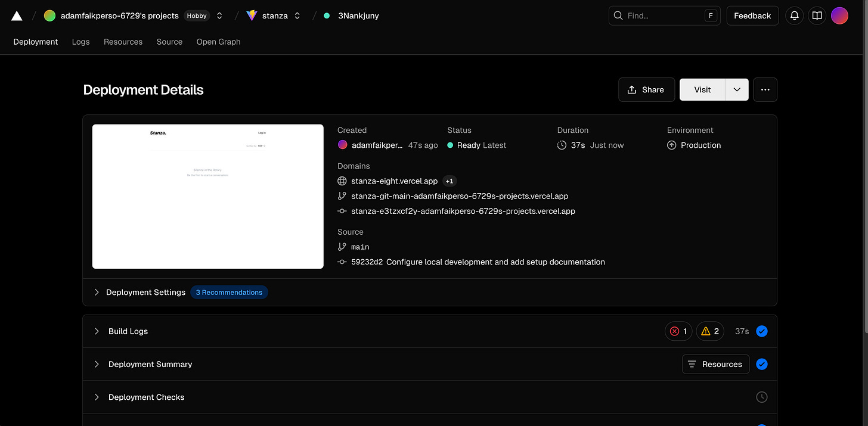Screen dimensions: 868x426
Task: Open the Visit button dropdown chevron
Action: (736, 89)
